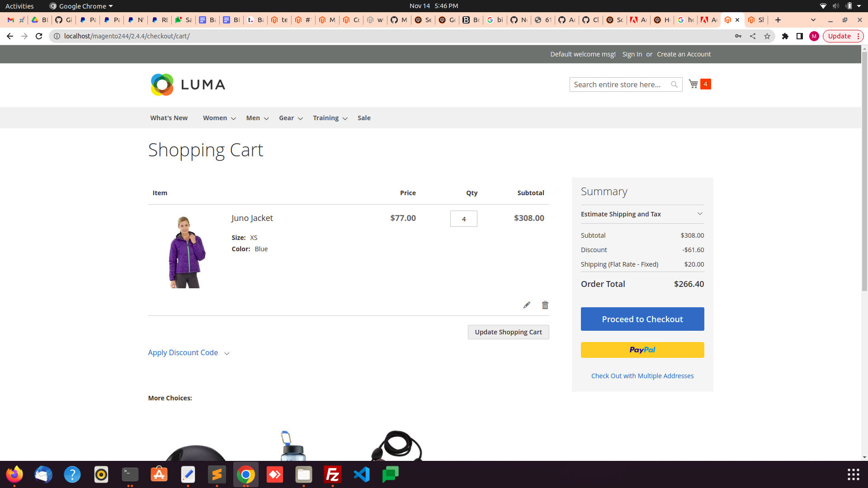Viewport: 868px width, 488px height.
Task: Reload the page via refresh icon
Action: [x=39, y=36]
